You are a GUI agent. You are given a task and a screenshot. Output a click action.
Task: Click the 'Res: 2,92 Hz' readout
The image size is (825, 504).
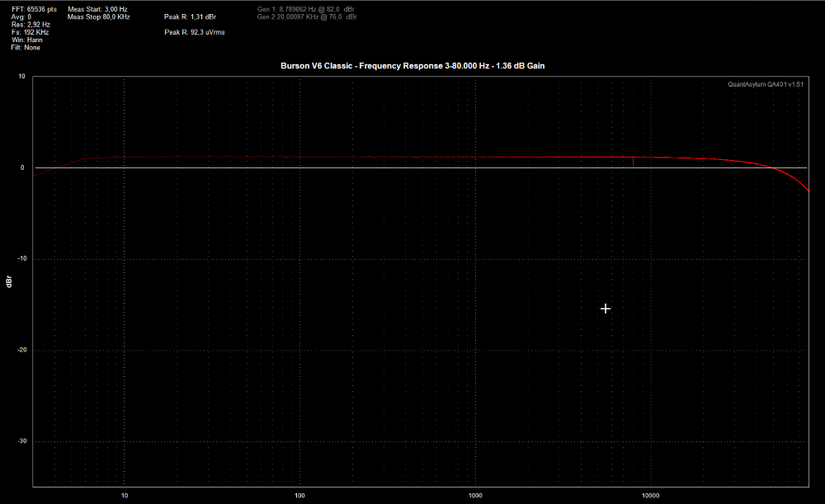tap(31, 25)
